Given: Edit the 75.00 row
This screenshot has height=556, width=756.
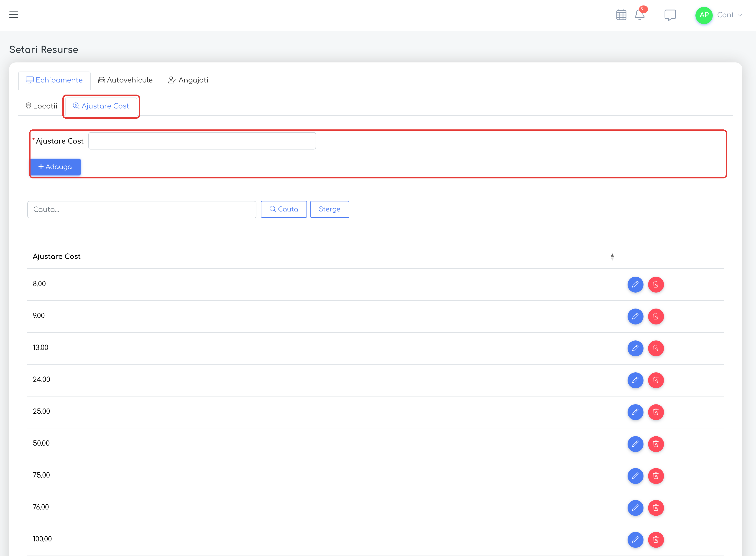Looking at the screenshot, I should click(635, 476).
